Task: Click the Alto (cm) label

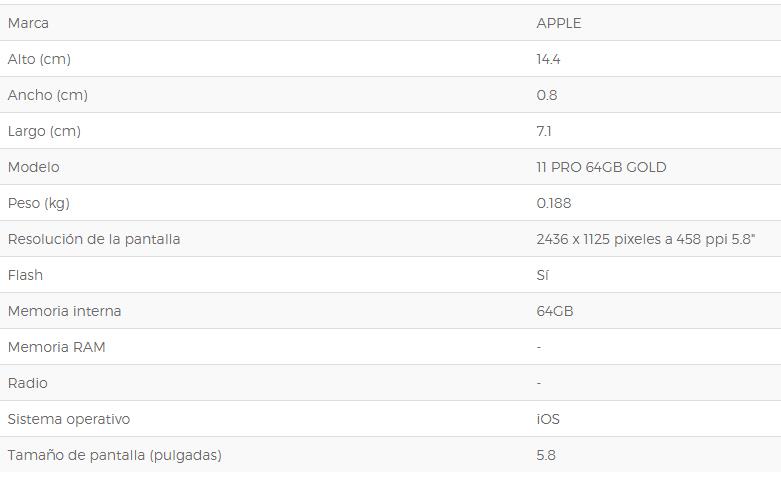Action: pyautogui.click(x=39, y=59)
